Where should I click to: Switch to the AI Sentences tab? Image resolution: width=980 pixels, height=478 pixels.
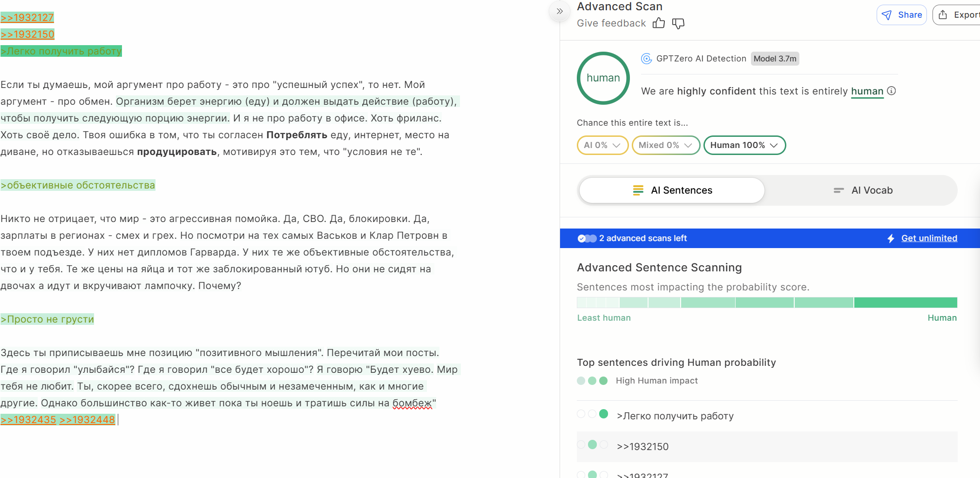click(672, 190)
